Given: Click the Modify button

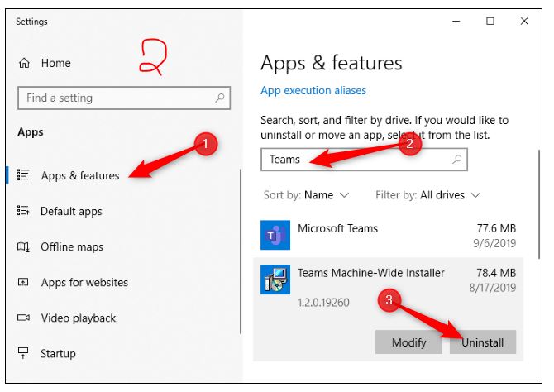Looking at the screenshot, I should tap(408, 342).
